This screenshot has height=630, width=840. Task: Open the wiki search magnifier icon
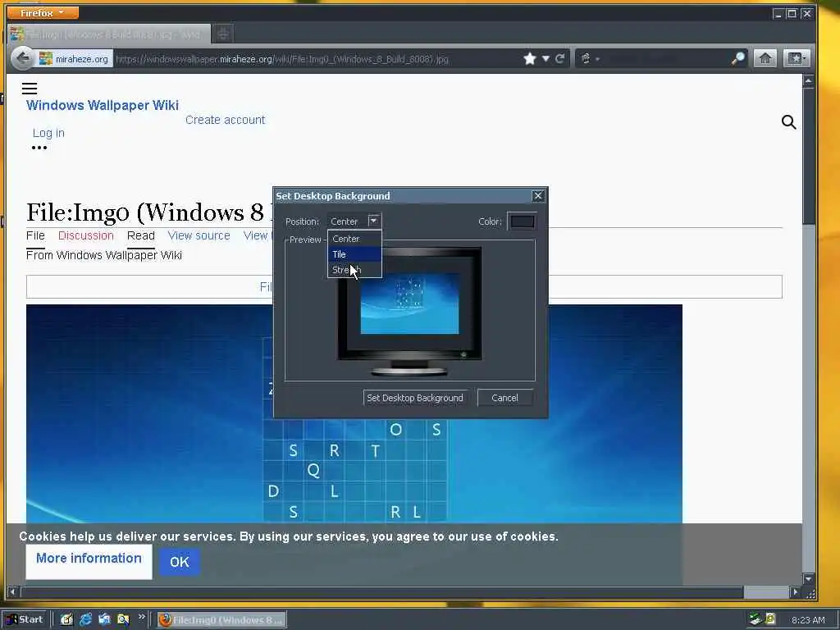tap(788, 122)
